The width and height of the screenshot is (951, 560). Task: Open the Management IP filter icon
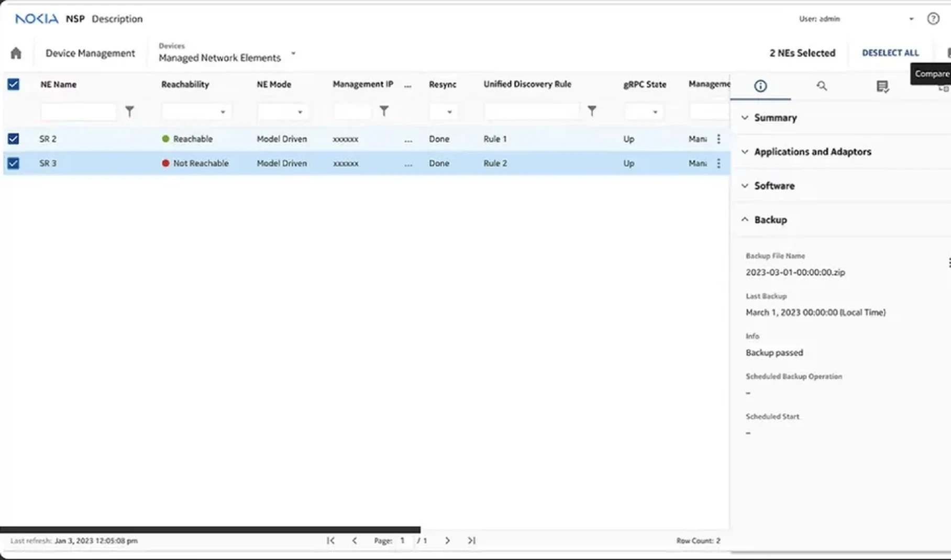(384, 111)
